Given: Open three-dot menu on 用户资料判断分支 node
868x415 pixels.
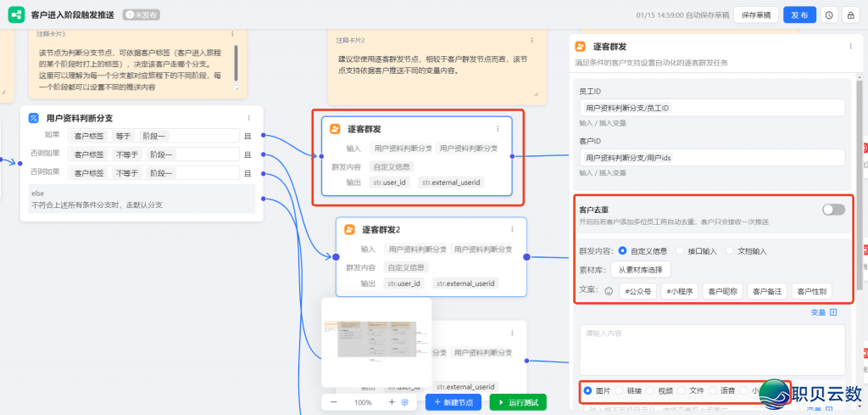Looking at the screenshot, I should point(248,118).
